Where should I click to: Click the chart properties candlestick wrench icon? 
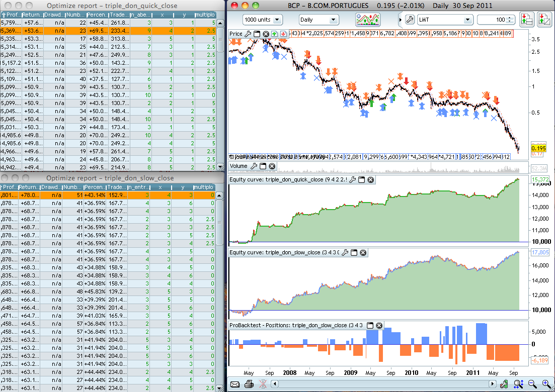tap(504, 384)
